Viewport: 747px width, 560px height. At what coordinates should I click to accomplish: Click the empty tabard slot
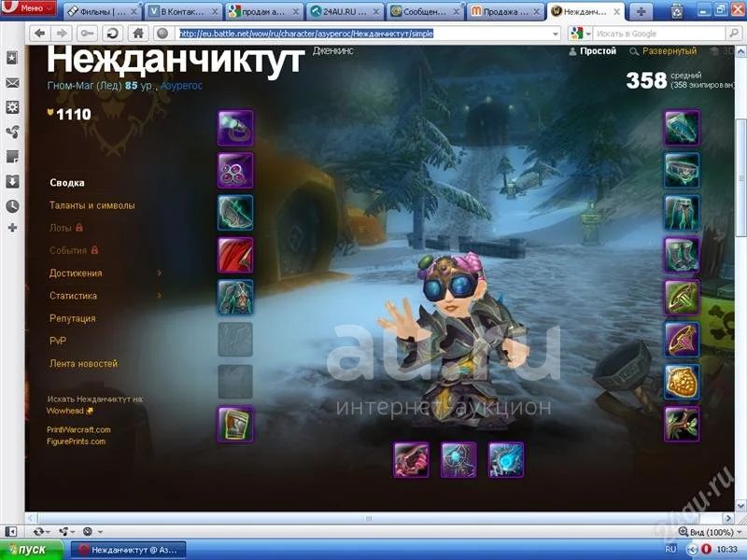click(235, 382)
